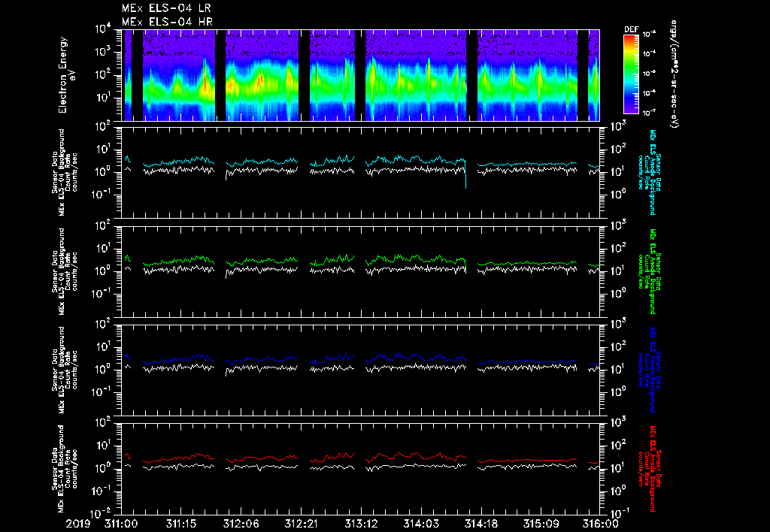
Task: Click the DEF label above the colorbar
Action: pos(630,30)
